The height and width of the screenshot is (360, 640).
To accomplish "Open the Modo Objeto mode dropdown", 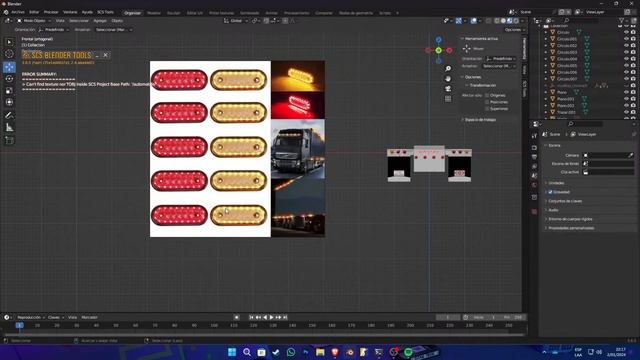I will pyautogui.click(x=33, y=20).
